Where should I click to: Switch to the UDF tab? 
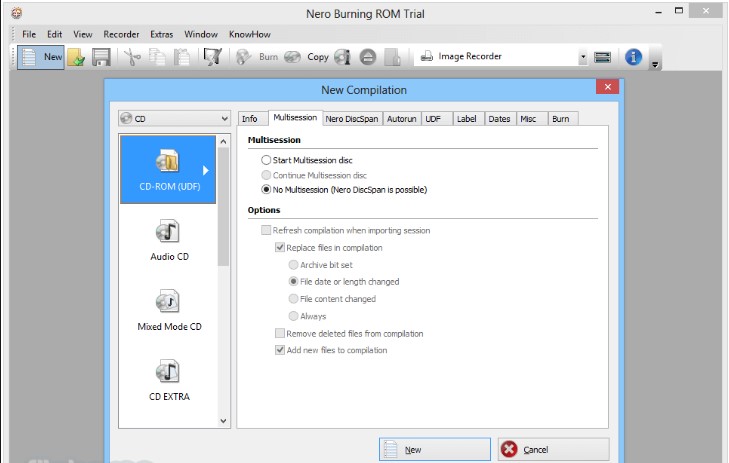pos(437,119)
